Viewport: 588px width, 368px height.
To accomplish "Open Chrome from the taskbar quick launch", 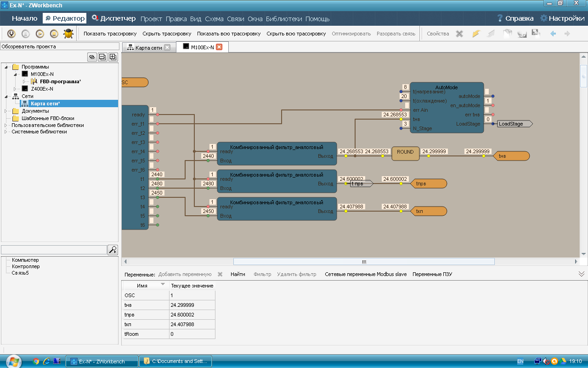I will (36, 361).
